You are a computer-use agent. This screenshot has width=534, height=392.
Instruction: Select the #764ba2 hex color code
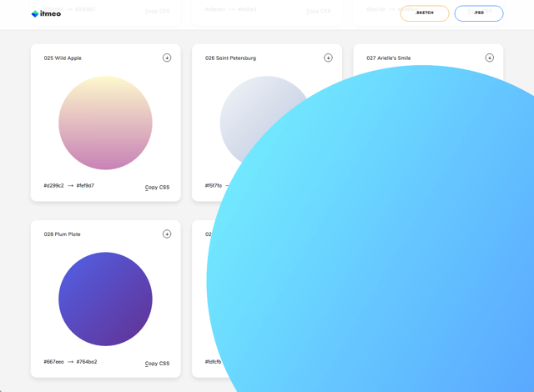point(86,362)
